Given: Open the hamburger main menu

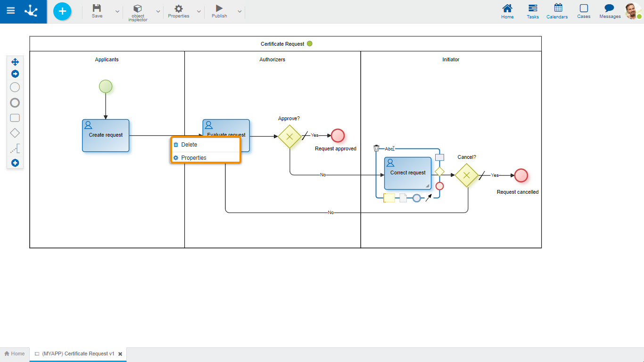Looking at the screenshot, I should pyautogui.click(x=10, y=11).
